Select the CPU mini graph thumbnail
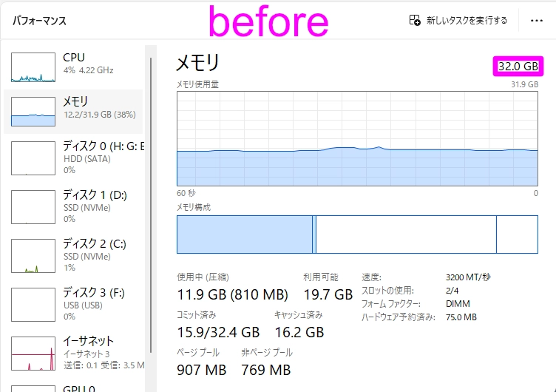The height and width of the screenshot is (392, 556). 33,67
